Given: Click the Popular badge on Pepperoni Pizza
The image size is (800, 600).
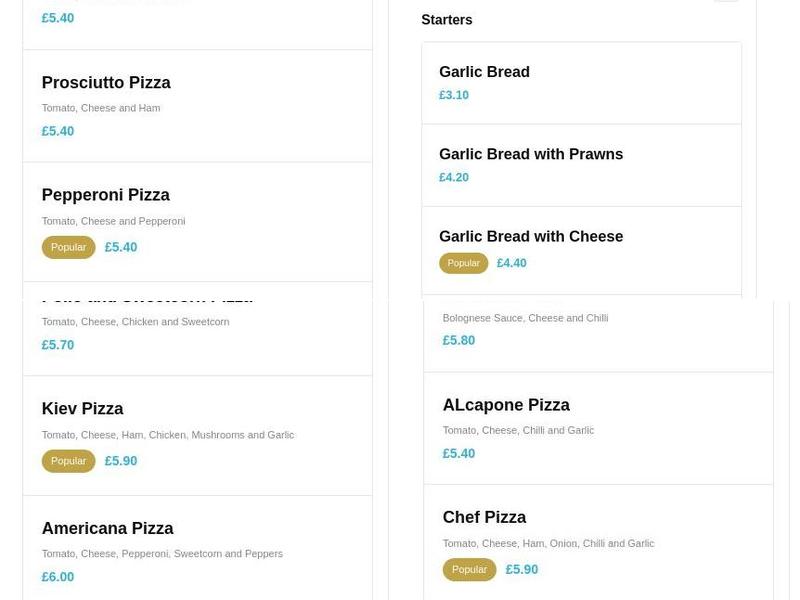Looking at the screenshot, I should click(68, 247).
